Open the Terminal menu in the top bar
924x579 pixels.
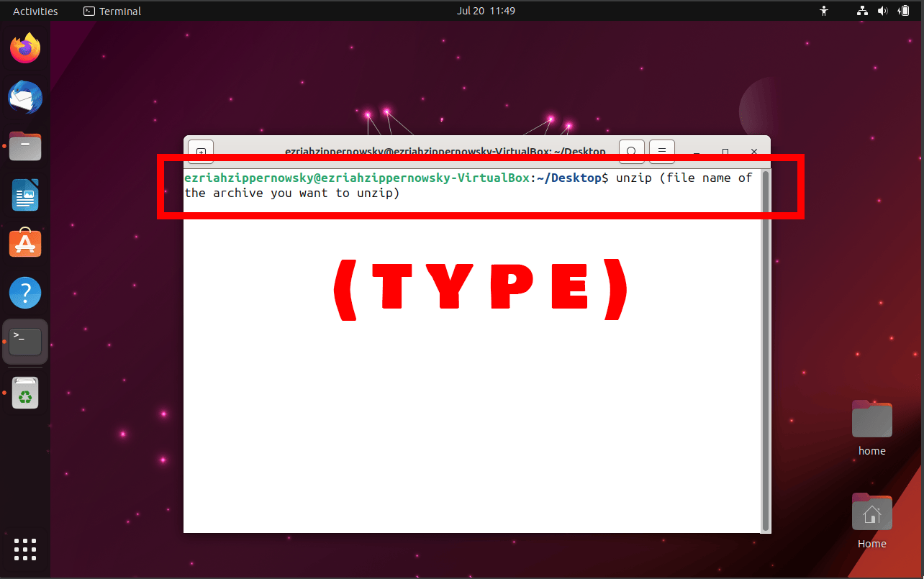point(112,11)
